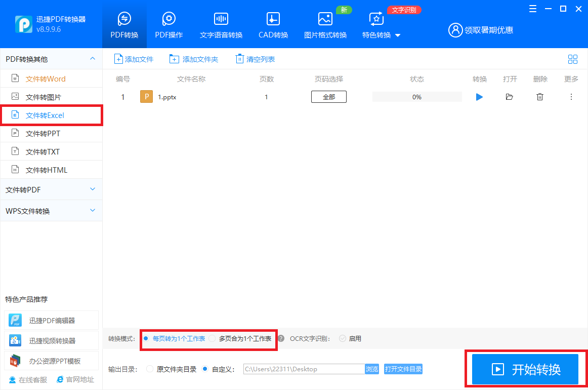Click the 0% progress bar for 1.pptx
588x390 pixels.
coord(417,97)
